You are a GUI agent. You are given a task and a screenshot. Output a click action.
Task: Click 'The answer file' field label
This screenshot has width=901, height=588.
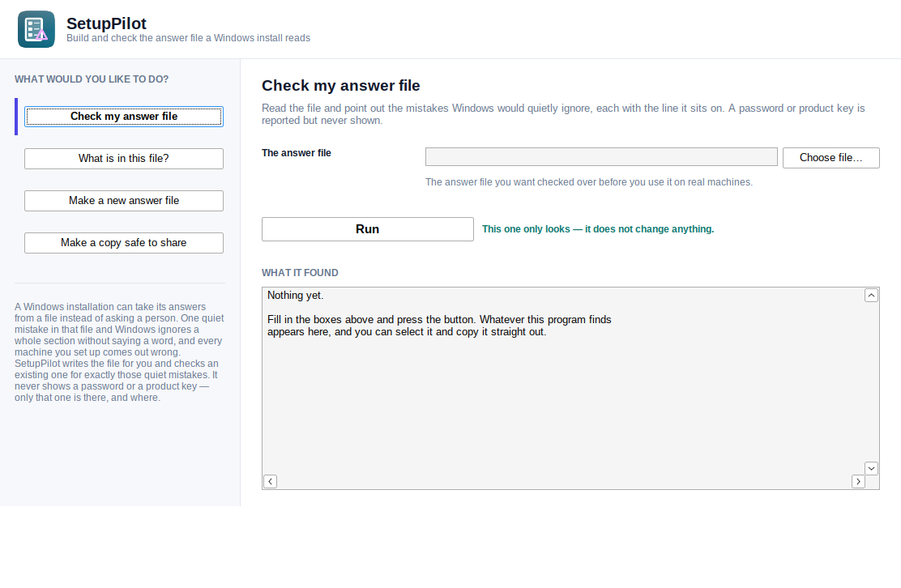297,153
